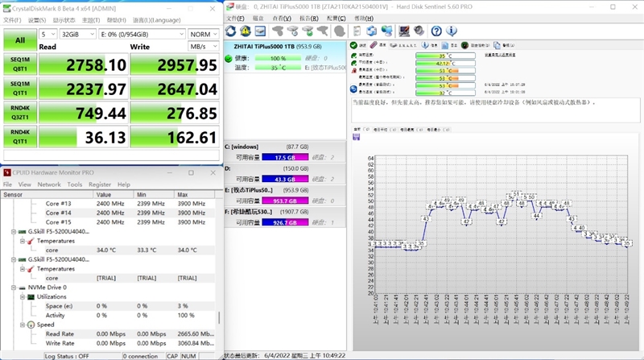Collapse the Utilizations node under NVMe Drive 0
This screenshot has width=644, height=360.
pyautogui.click(x=23, y=296)
